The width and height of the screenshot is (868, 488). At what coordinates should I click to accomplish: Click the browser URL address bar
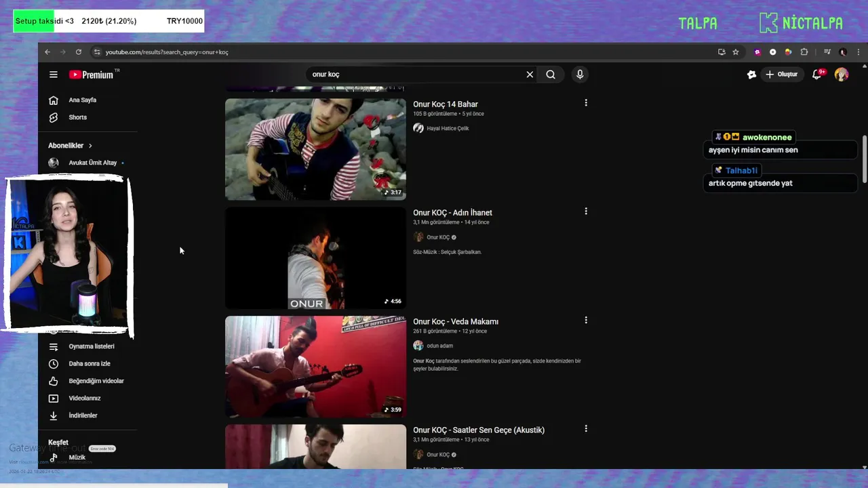pos(407,52)
